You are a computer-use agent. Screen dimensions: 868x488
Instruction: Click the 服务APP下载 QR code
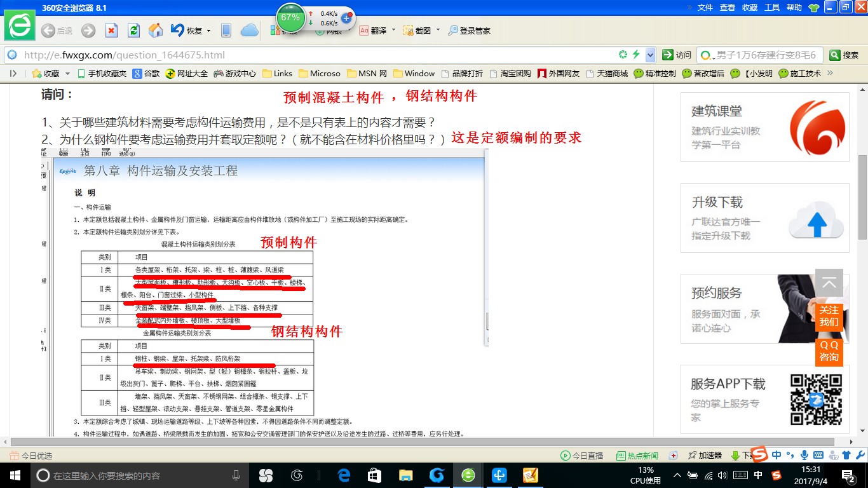click(x=816, y=400)
